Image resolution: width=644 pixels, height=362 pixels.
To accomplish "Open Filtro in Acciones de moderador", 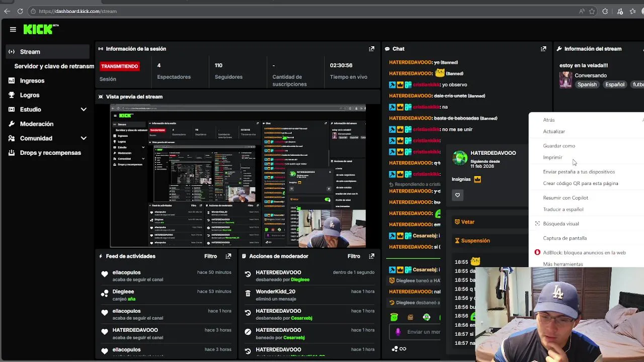I will [354, 256].
